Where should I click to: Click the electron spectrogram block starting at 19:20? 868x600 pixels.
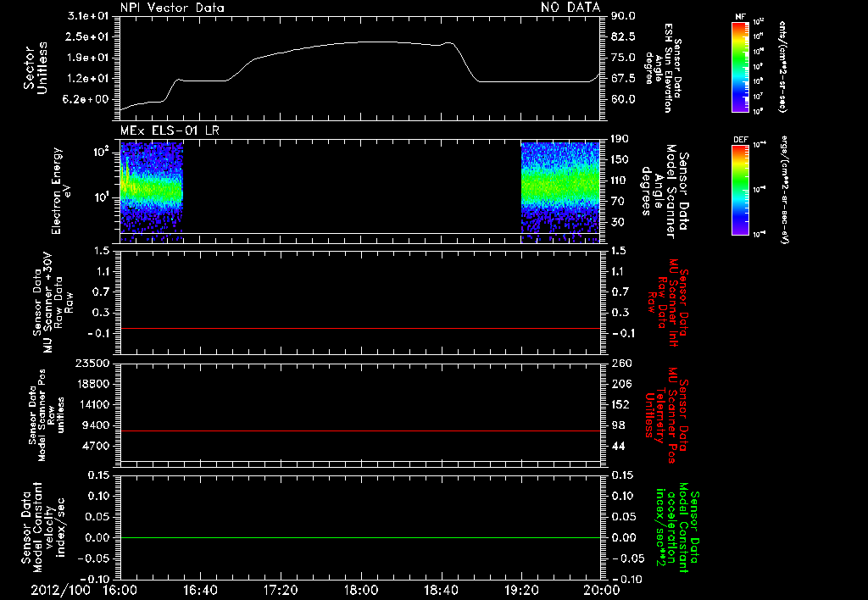[x=560, y=192]
